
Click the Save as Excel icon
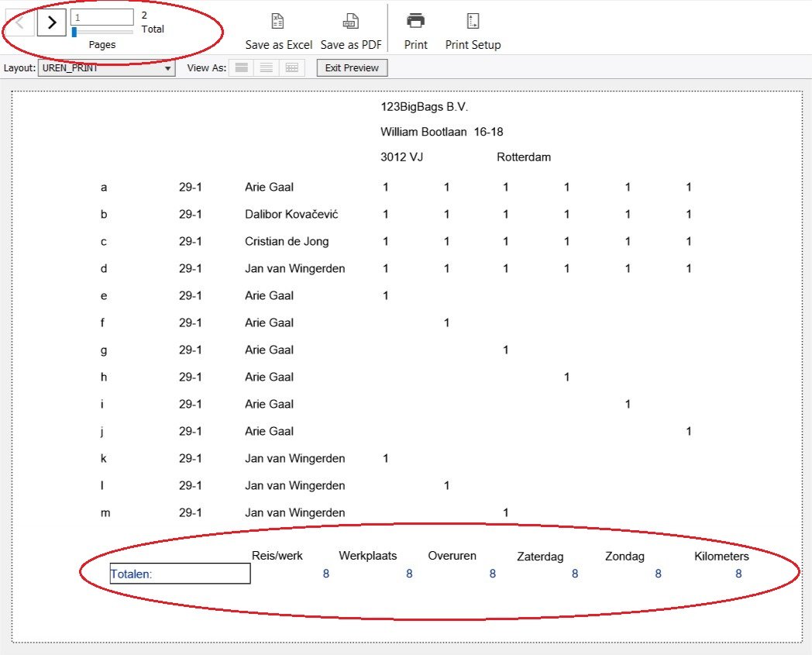point(277,22)
